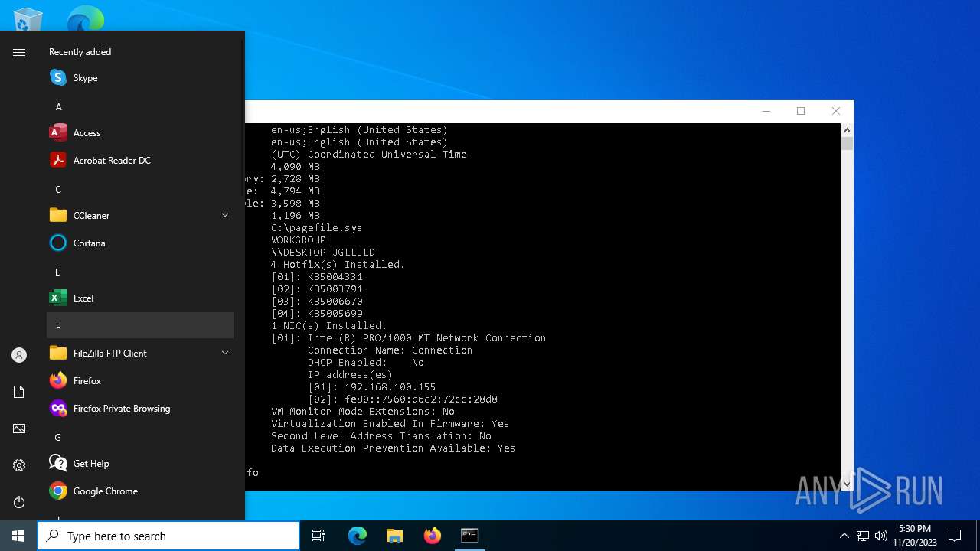The width and height of the screenshot is (980, 551).
Task: Click the Windows Start button
Action: 18,536
